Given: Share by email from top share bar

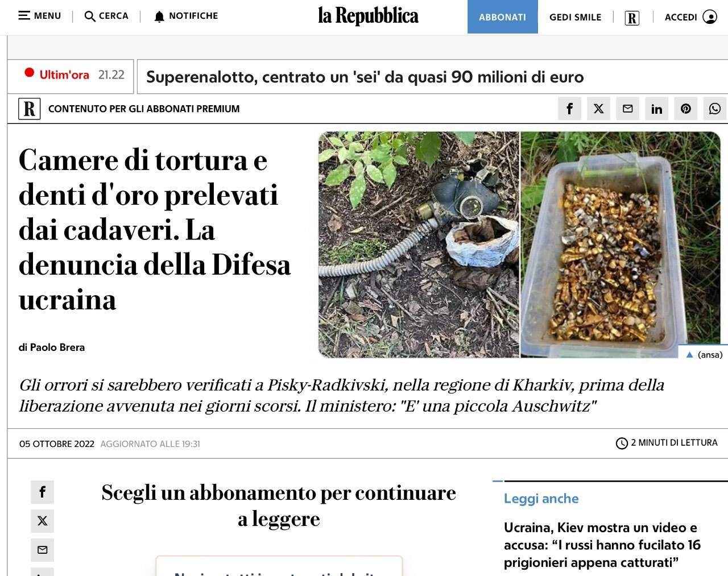Looking at the screenshot, I should click(x=627, y=109).
